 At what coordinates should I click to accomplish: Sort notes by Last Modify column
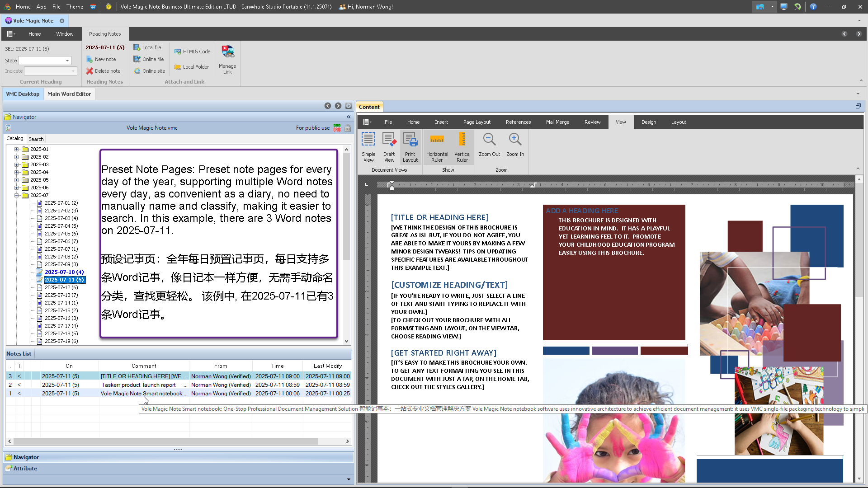point(327,366)
